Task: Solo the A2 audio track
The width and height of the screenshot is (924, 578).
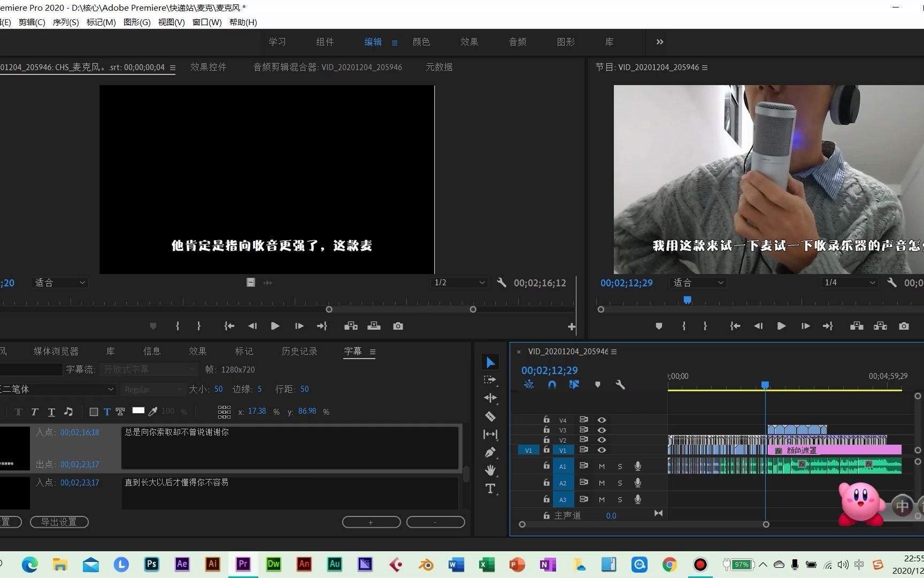Action: click(619, 483)
